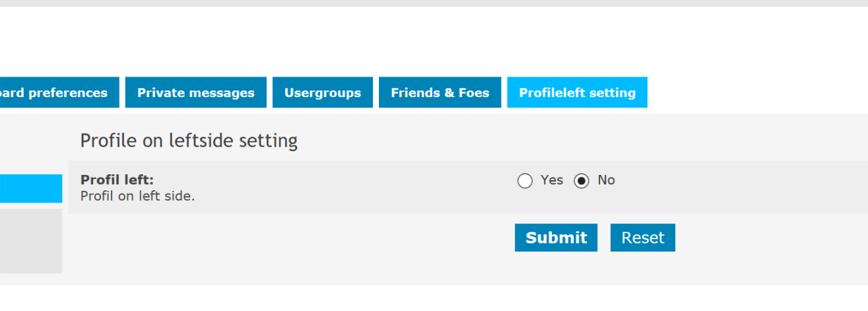868x311 pixels.
Task: Open the Board preferences tab
Action: tap(59, 92)
